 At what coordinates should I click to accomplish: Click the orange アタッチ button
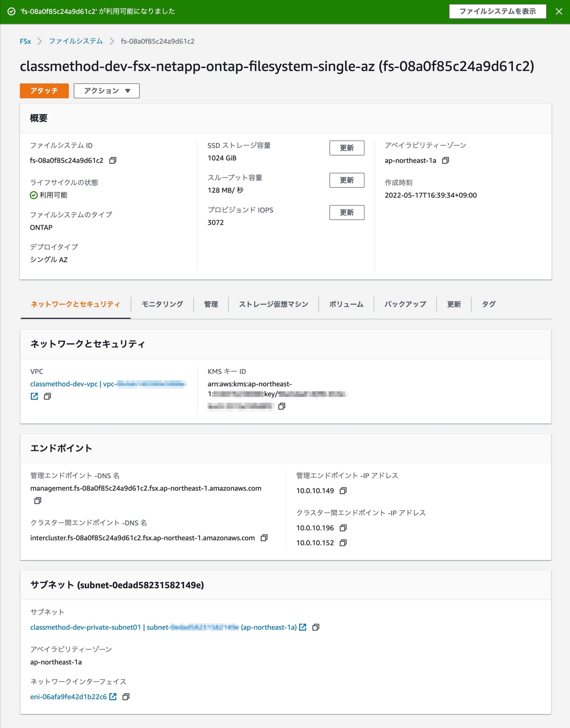pyautogui.click(x=44, y=91)
